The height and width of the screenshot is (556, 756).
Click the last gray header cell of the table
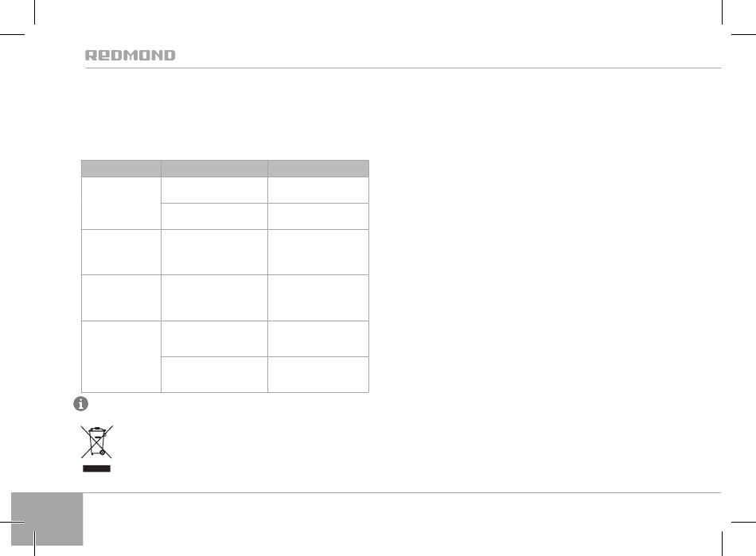[x=318, y=169]
